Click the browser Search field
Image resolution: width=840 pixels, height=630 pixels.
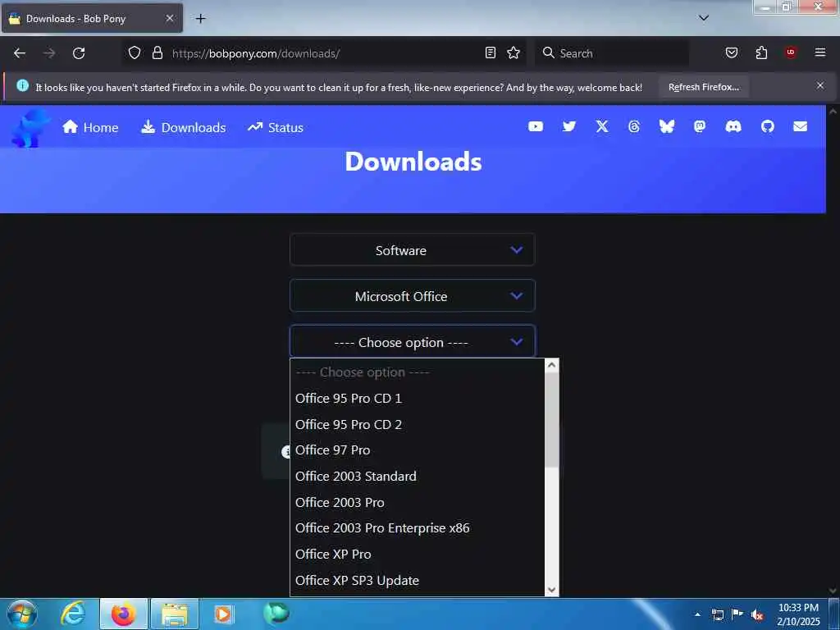point(612,53)
